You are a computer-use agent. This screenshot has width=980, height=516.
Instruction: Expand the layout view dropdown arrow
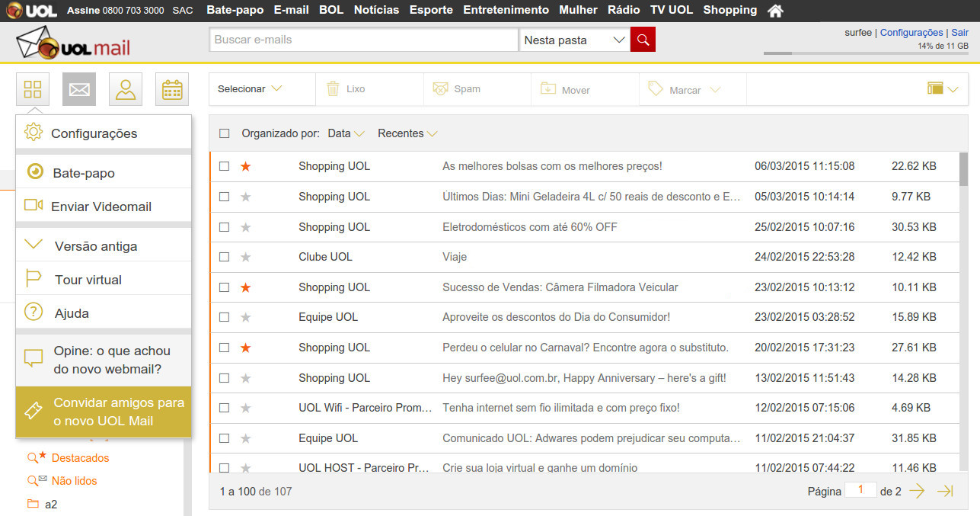(953, 90)
